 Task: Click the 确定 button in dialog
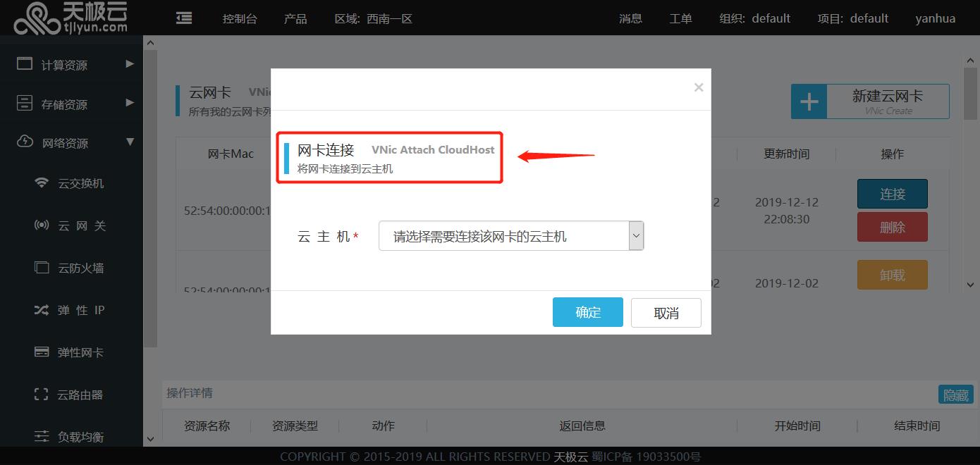click(588, 312)
